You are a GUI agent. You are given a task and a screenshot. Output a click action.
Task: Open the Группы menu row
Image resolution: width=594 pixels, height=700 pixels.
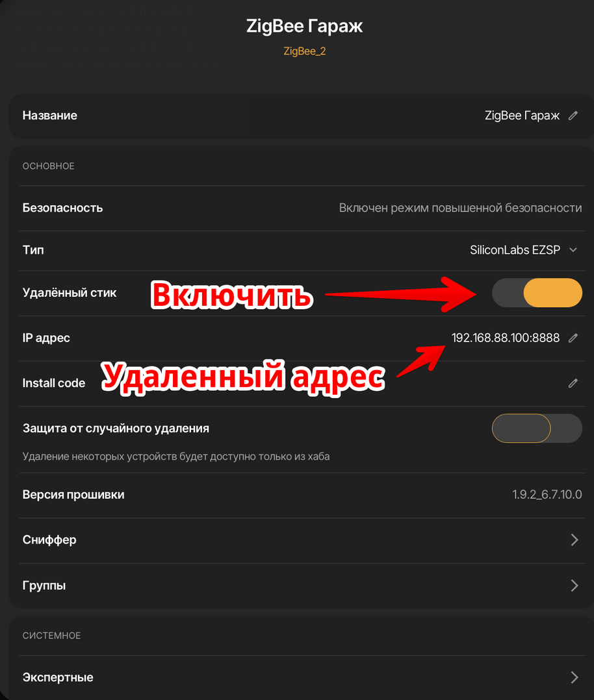point(302,585)
